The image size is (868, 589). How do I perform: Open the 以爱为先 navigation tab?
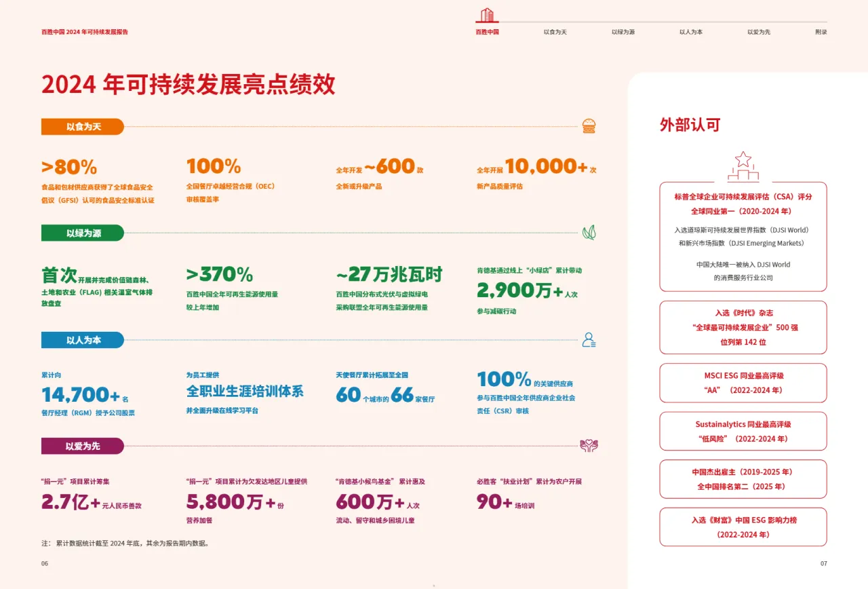tap(758, 32)
